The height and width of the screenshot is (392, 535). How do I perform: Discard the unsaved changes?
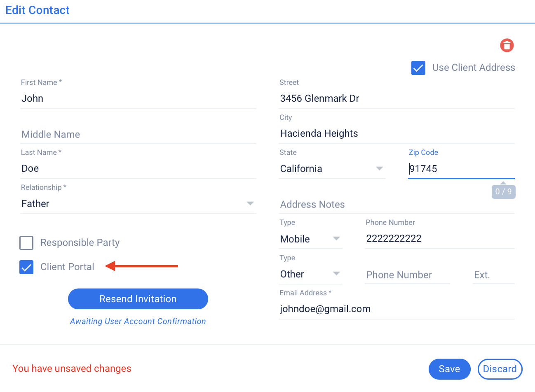pyautogui.click(x=500, y=369)
